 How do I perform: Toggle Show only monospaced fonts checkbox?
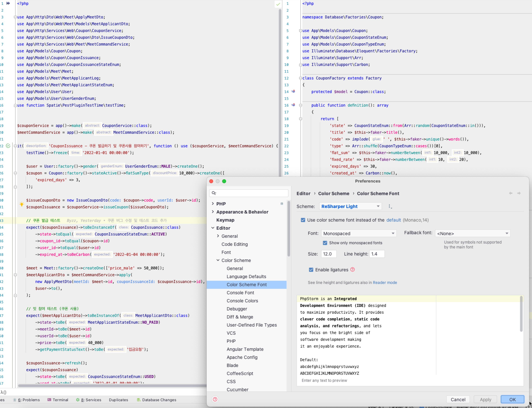pyautogui.click(x=325, y=243)
